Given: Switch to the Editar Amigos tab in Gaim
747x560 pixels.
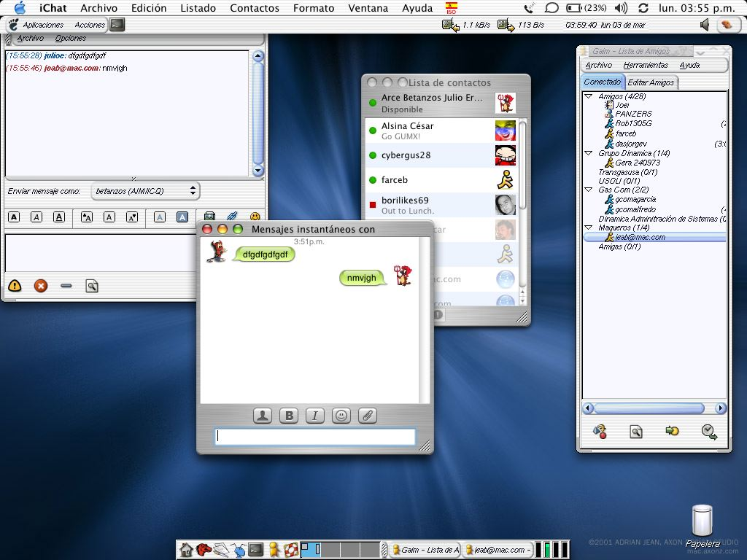Looking at the screenshot, I should point(651,82).
